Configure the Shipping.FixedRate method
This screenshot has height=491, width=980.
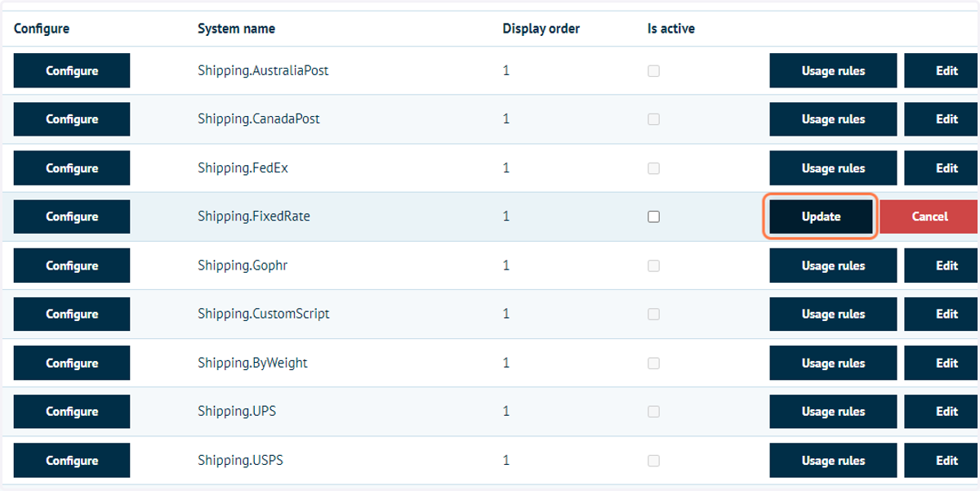[x=72, y=216]
